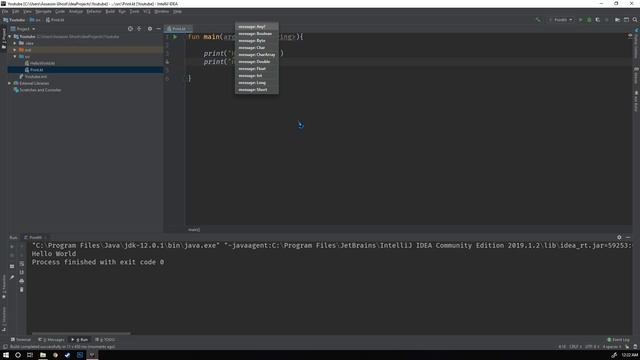The height and width of the screenshot is (360, 640).
Task: Click the locate/scroll from source target icon
Action: [x=130, y=29]
